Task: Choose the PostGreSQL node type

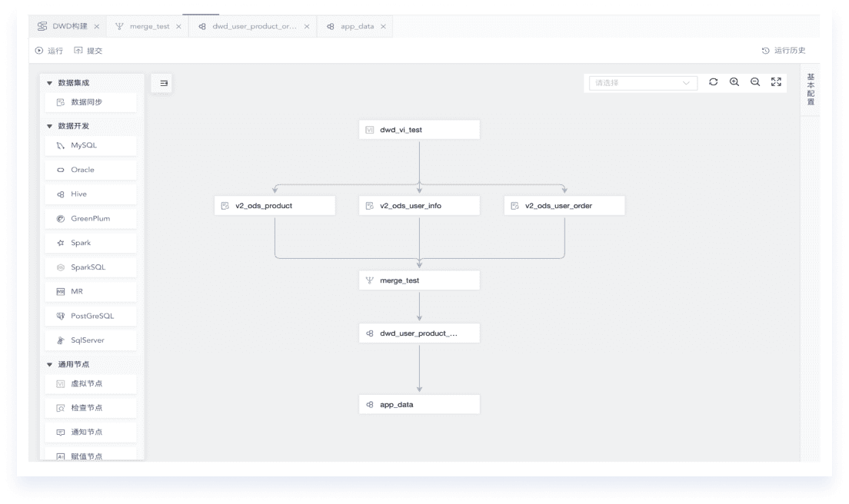Action: pos(91,316)
